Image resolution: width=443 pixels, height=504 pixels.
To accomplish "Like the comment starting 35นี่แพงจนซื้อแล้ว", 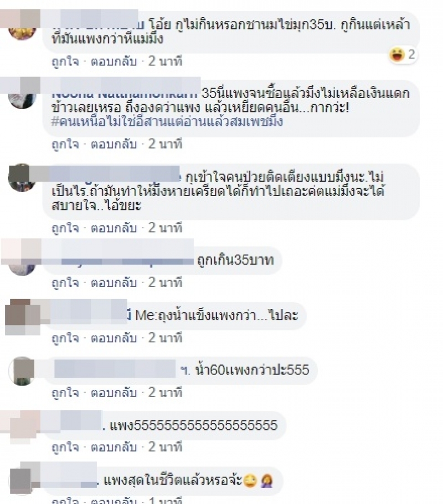I will tap(65, 144).
